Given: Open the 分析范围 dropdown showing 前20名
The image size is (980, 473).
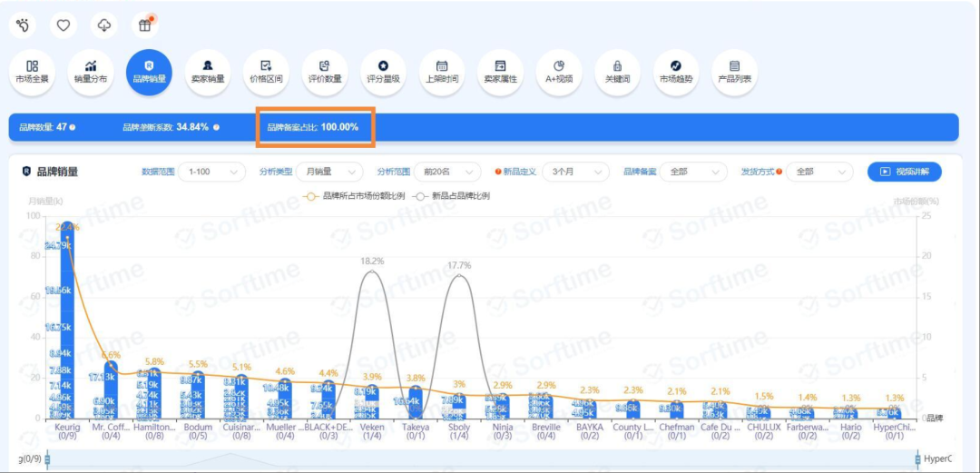Looking at the screenshot, I should (447, 172).
